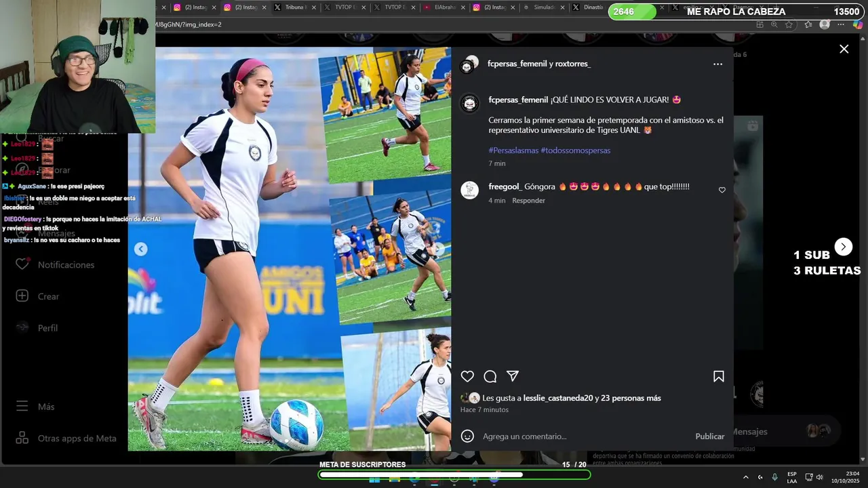View the '23 personas más' likes list
868x488 pixels.
click(x=631, y=398)
